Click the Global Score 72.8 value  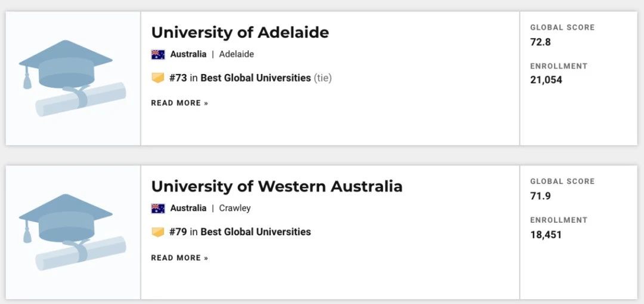(540, 42)
